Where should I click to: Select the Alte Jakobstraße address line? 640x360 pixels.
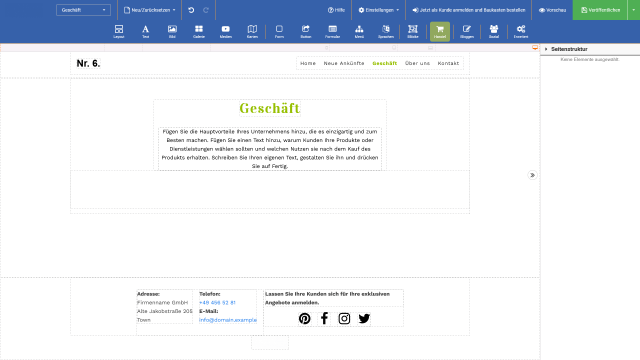164,311
